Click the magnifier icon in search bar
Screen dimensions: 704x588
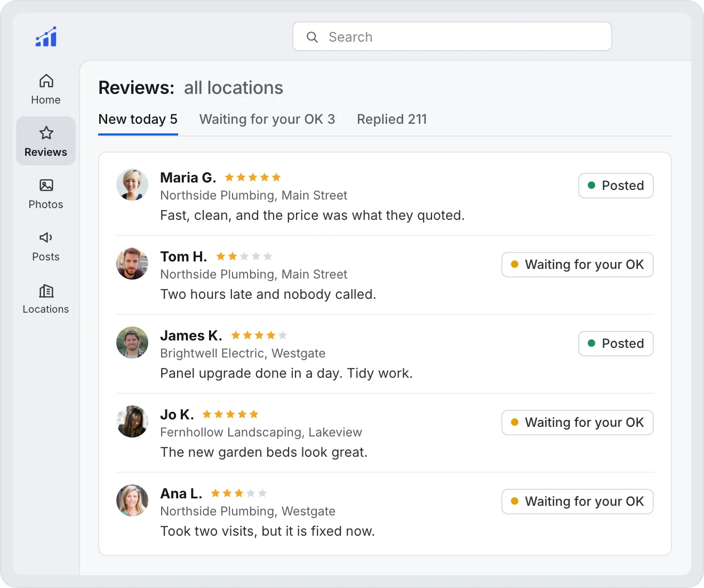(x=313, y=37)
